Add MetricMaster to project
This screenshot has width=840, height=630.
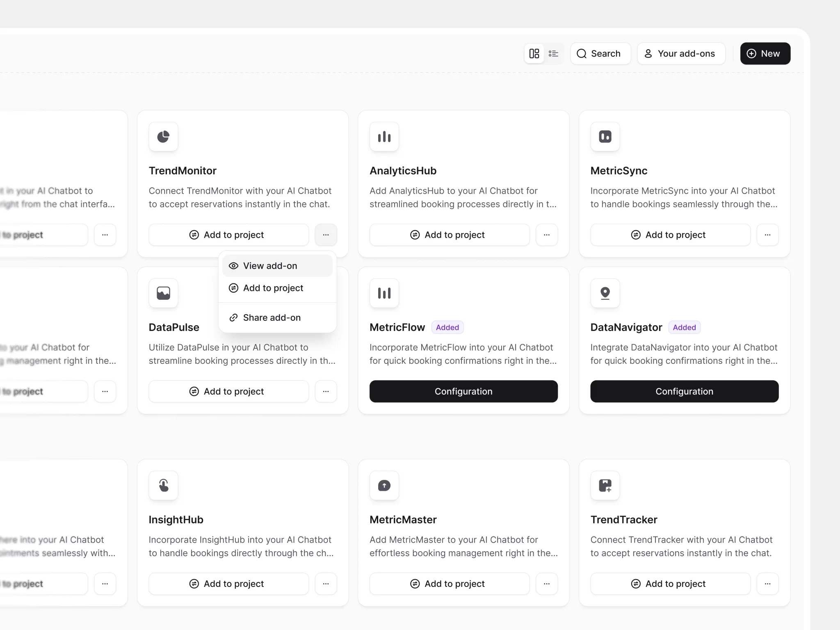pos(450,584)
